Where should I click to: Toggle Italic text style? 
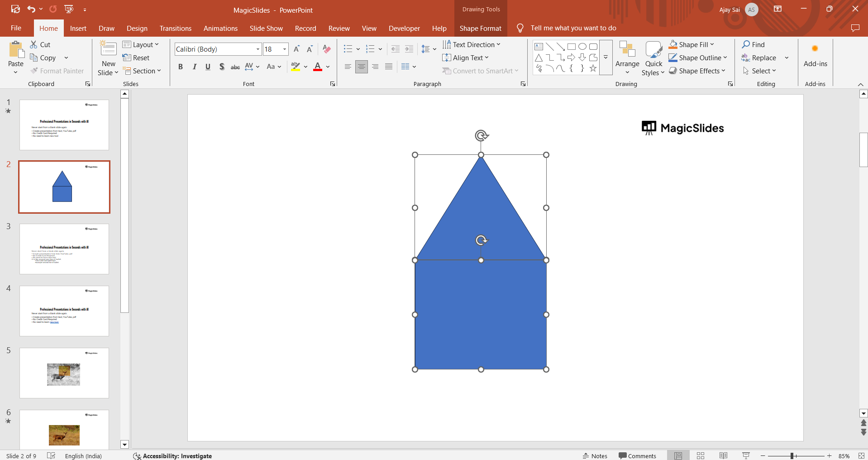pos(194,67)
